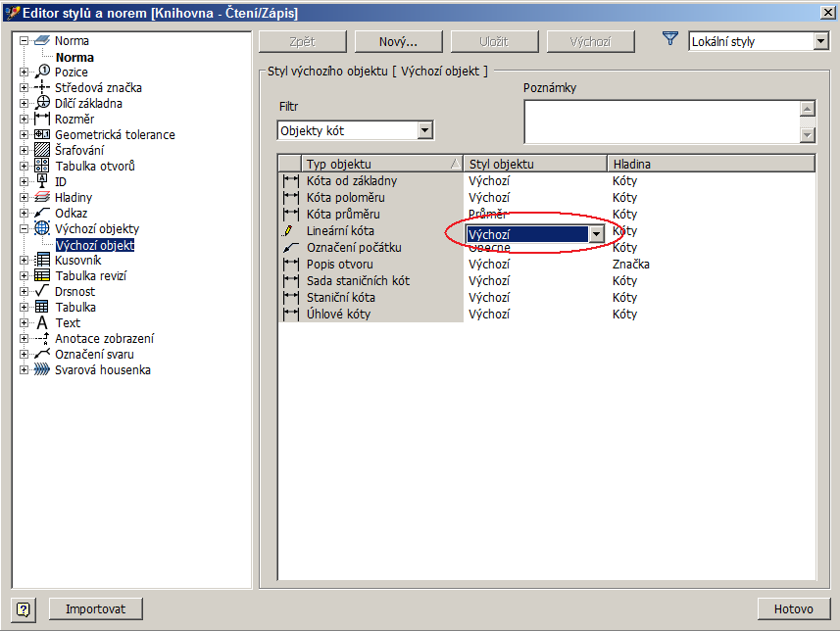Open the Objekty kót filter dropdown
Screen dimensions: 840x631
point(424,130)
